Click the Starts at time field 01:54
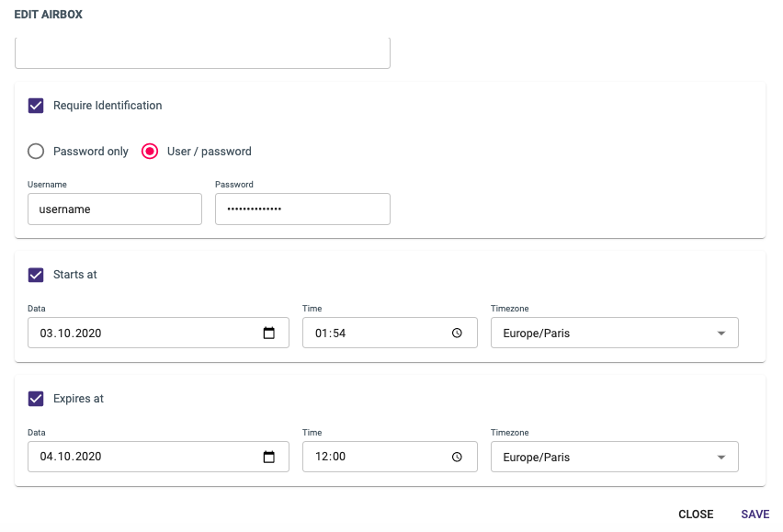Viewport: 783px width, 532px height. [x=390, y=333]
